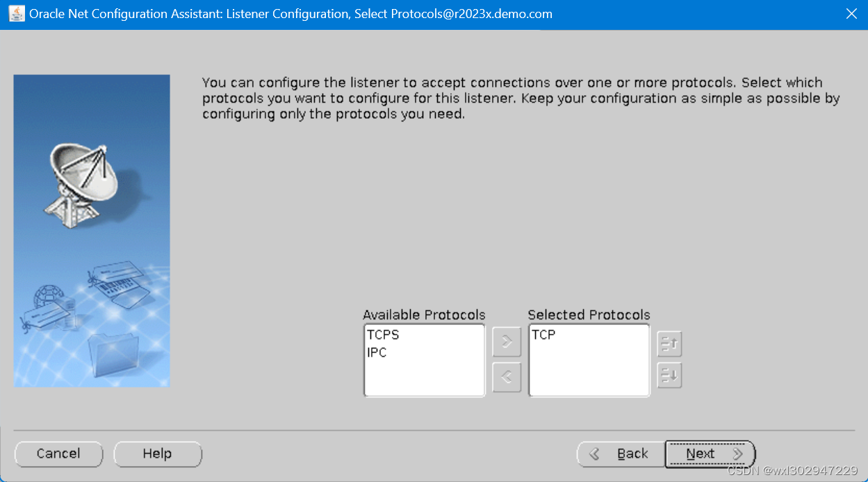Cancel the listener configuration
The width and height of the screenshot is (868, 482).
[58, 454]
